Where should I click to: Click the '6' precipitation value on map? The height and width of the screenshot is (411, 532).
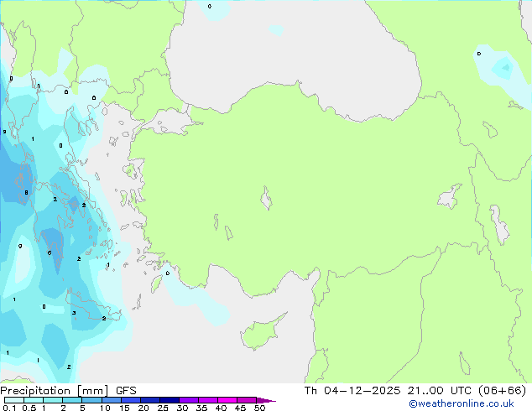pos(50,252)
